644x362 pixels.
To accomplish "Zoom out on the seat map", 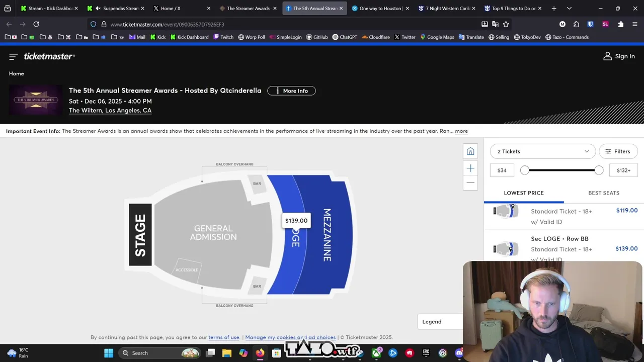I will coord(470,183).
